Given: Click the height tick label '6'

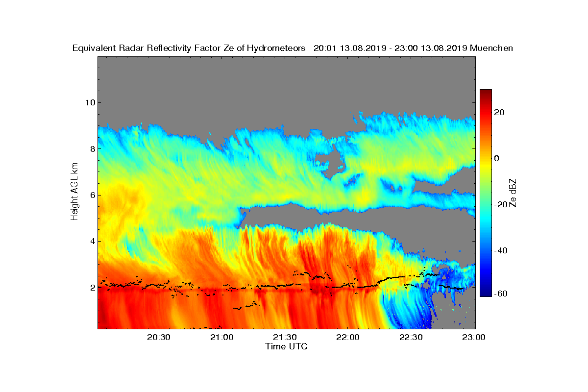Looking at the screenshot, I should (92, 195).
